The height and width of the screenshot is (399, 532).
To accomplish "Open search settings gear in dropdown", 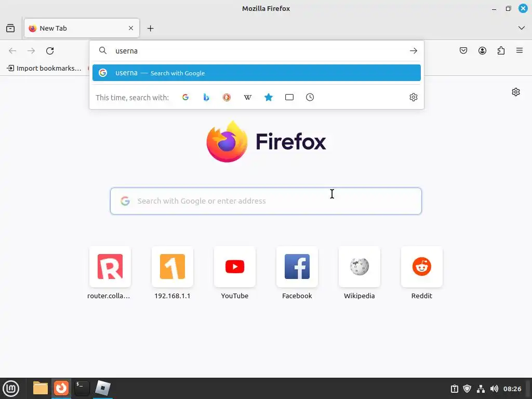I will click(x=413, y=97).
